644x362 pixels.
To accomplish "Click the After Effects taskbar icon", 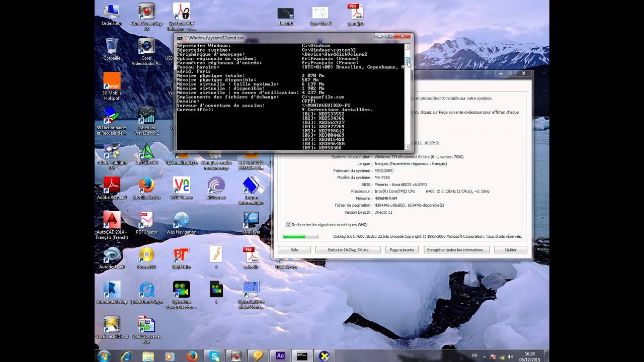I will [x=280, y=355].
